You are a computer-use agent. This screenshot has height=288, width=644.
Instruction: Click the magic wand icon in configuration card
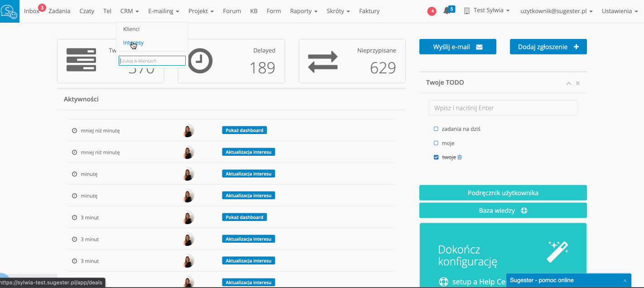[558, 251]
